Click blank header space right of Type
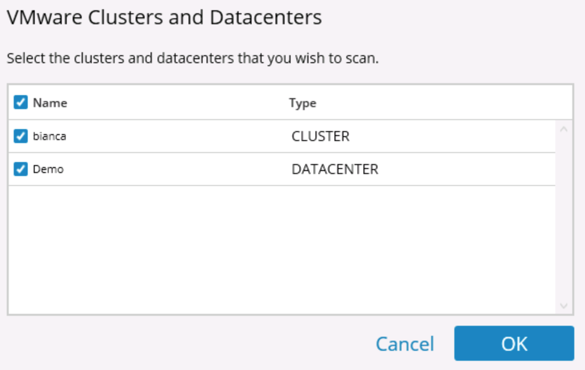Image resolution: width=585 pixels, height=370 pixels. pos(444,103)
